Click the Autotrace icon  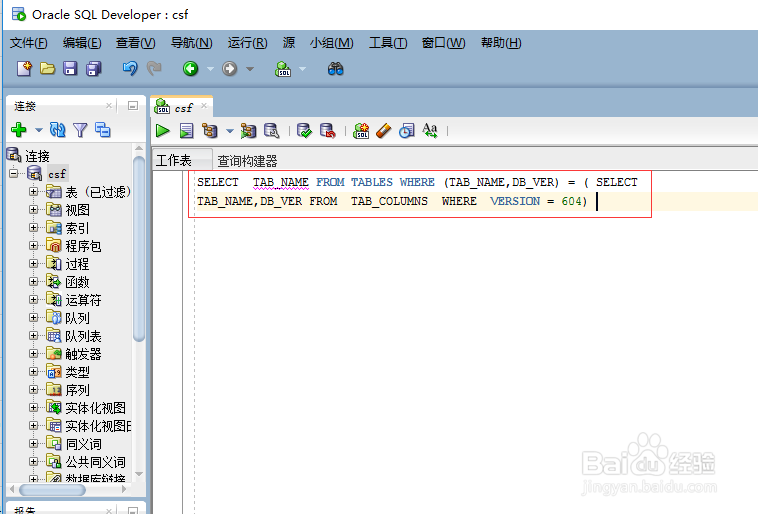pos(248,131)
